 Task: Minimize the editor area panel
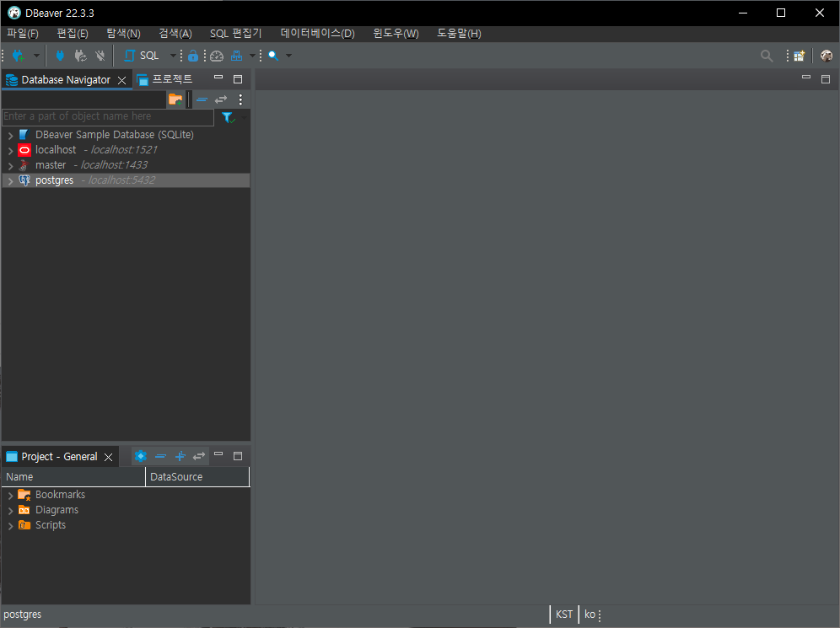coord(805,77)
